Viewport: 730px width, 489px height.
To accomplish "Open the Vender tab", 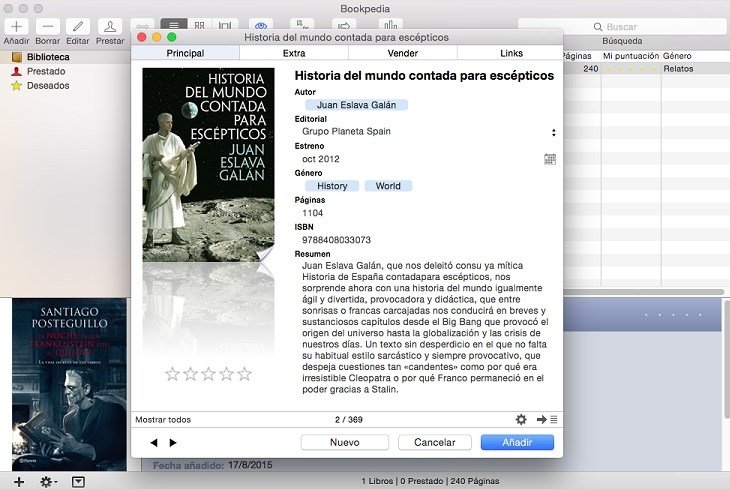I will pyautogui.click(x=403, y=53).
